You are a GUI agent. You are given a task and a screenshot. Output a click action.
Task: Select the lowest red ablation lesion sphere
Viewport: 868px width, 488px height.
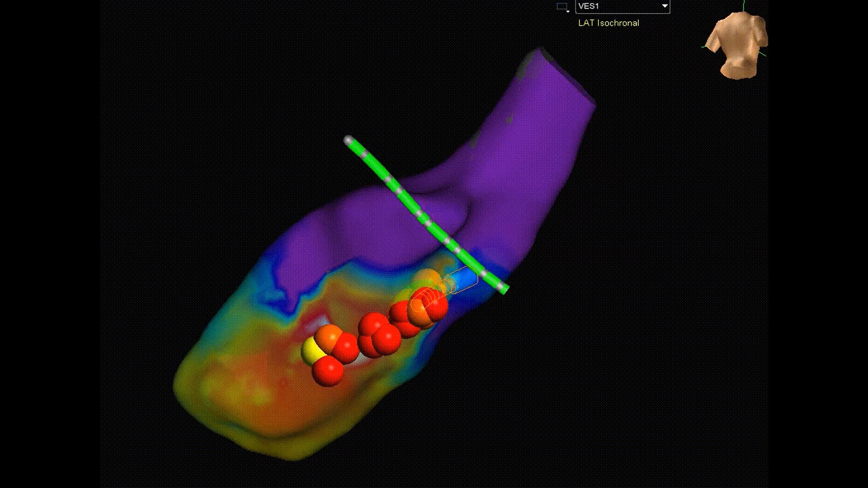pos(328,371)
